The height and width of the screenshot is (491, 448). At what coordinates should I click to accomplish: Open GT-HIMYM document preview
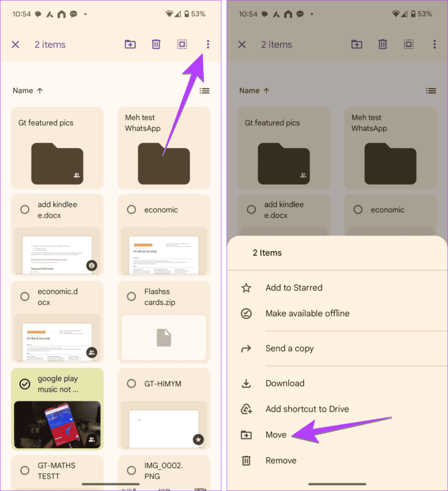coord(164,424)
